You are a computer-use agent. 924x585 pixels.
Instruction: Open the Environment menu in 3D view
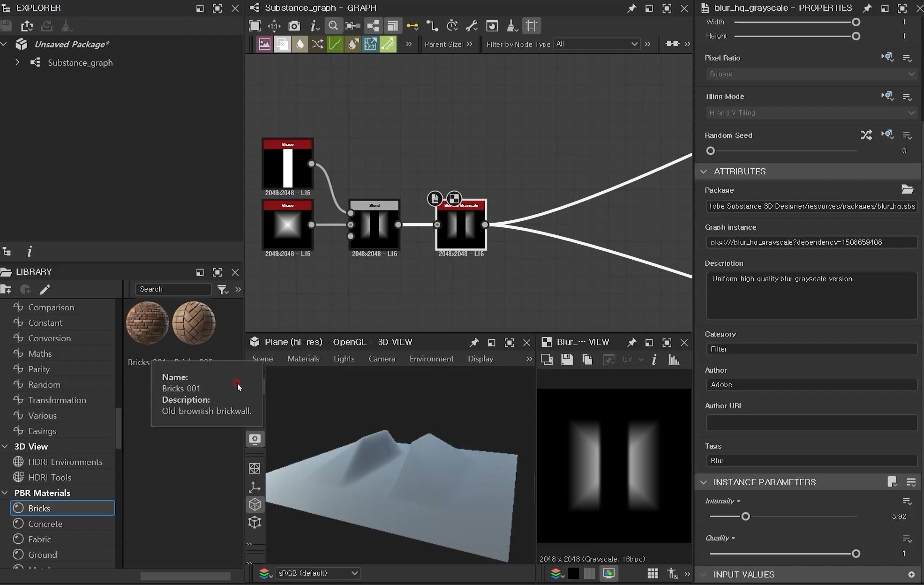431,359
